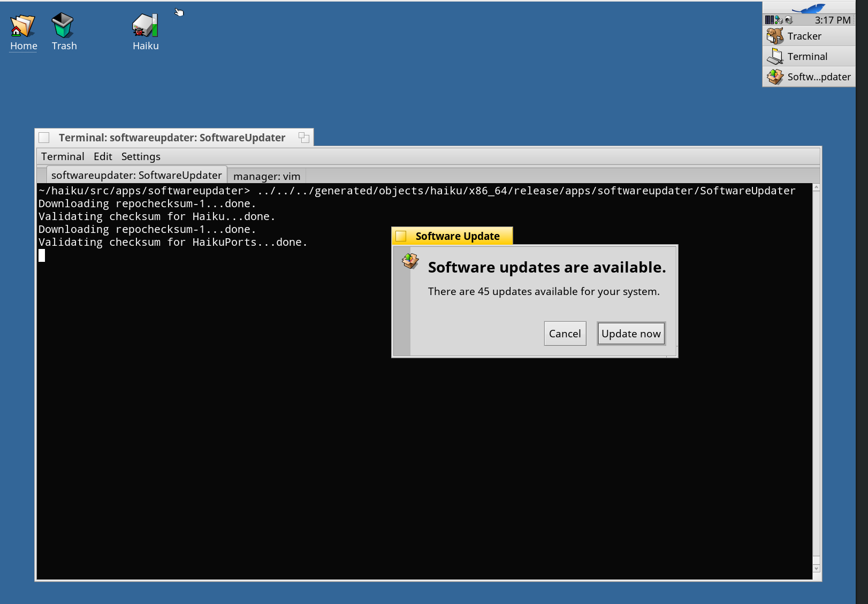
Task: Click the Haiku leaf logo in Deskbar
Action: point(808,8)
